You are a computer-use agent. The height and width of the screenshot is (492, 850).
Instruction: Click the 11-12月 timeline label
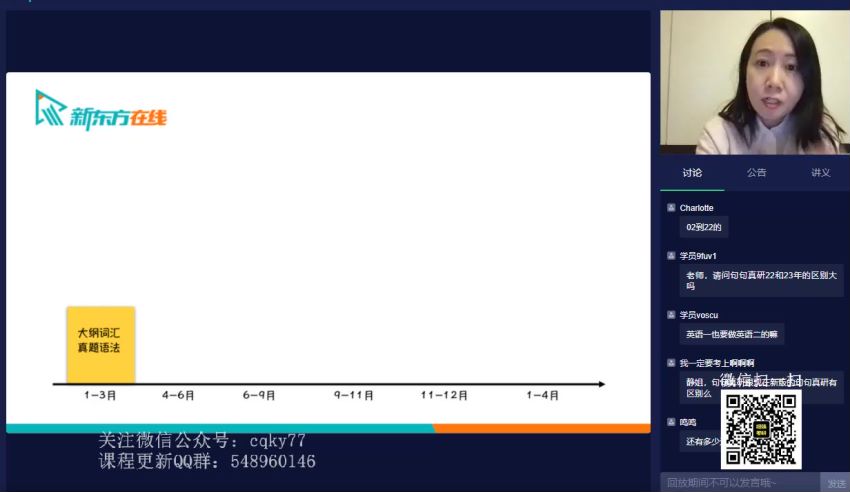(444, 396)
